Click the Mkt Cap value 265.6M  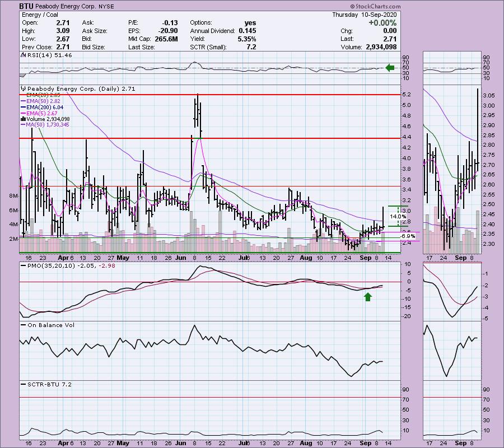click(x=165, y=39)
